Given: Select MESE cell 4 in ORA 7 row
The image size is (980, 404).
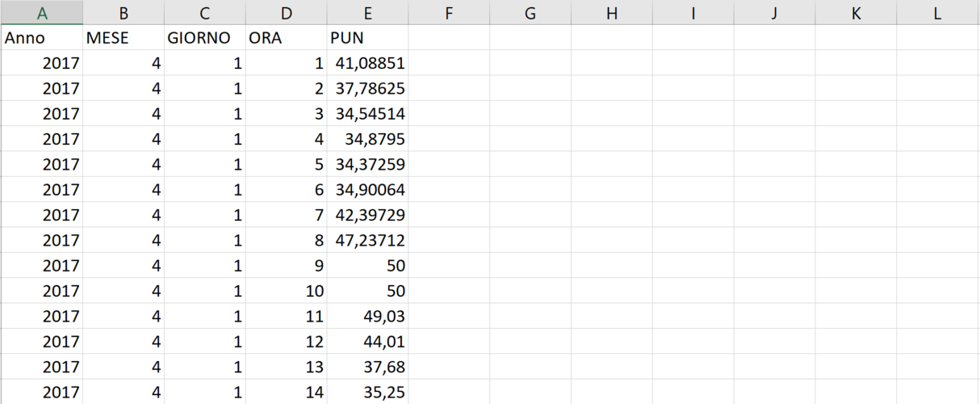Looking at the screenshot, I should [124, 215].
